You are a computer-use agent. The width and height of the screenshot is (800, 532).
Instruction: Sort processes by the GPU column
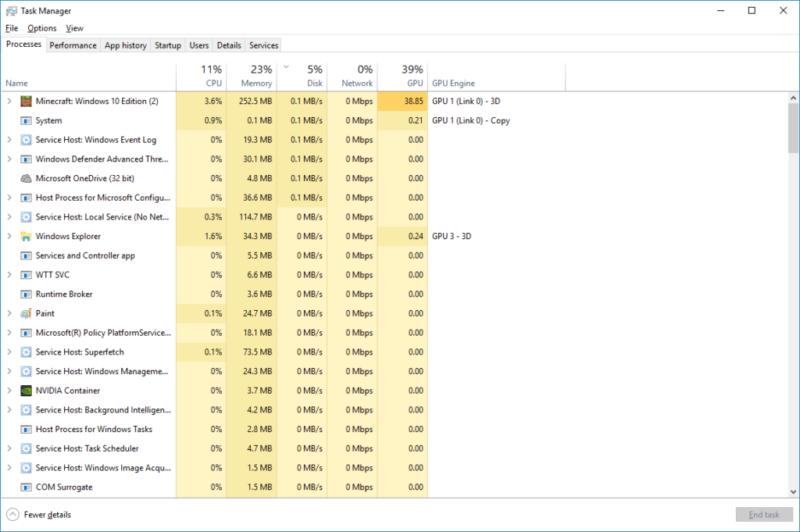pyautogui.click(x=402, y=77)
